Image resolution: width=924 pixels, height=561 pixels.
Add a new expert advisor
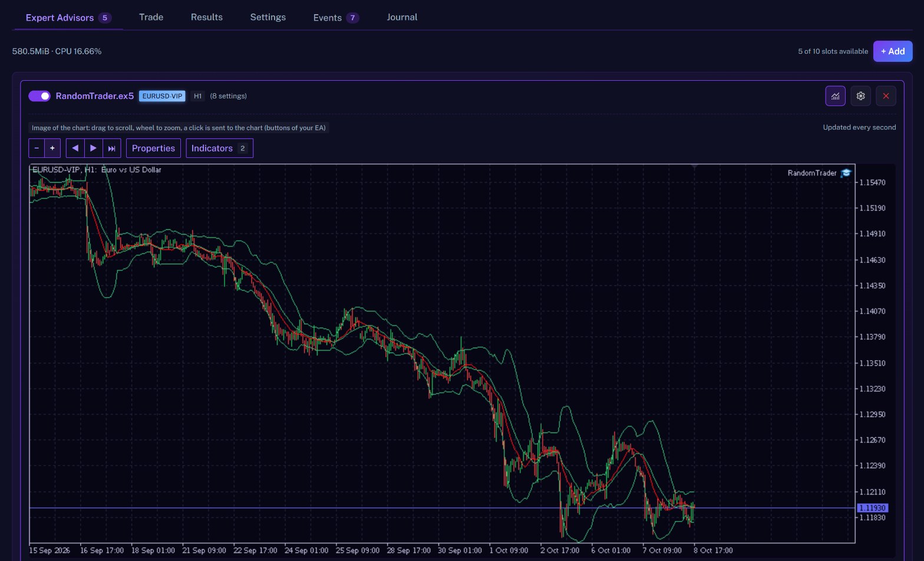click(x=893, y=51)
